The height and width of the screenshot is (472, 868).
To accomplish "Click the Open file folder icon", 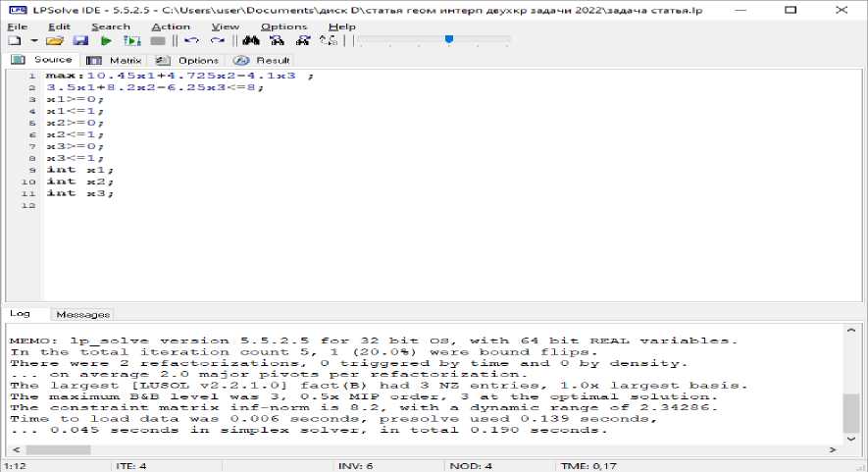I will 55,40.
